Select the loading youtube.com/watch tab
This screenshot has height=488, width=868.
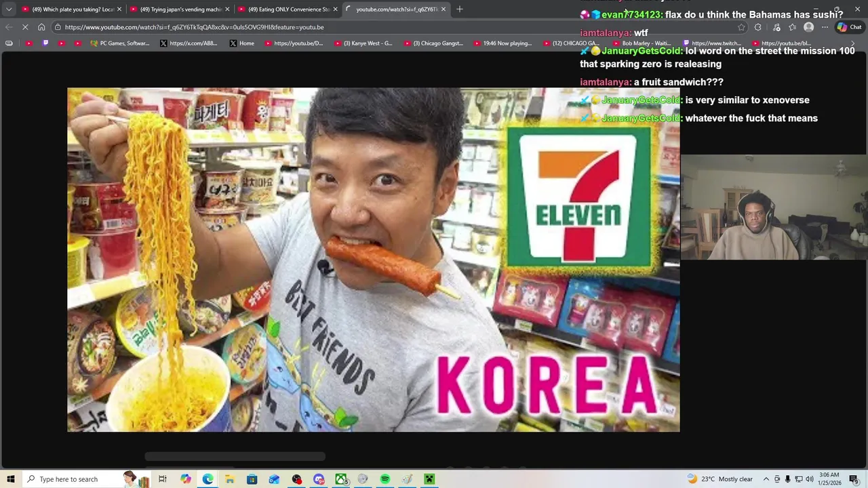point(395,9)
